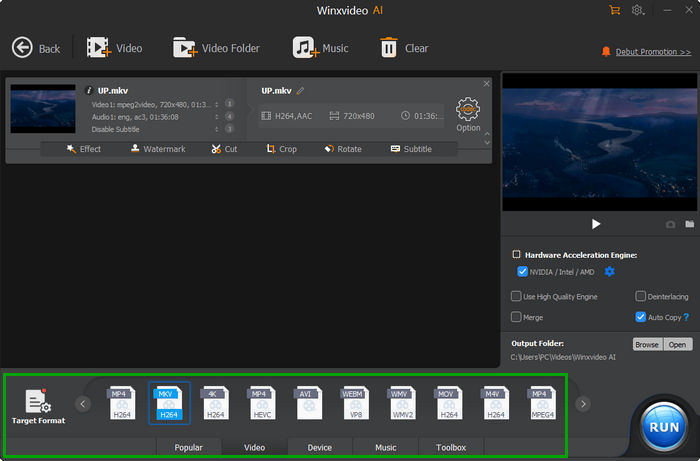Select the UP.mkv video thumbnail
Image resolution: width=700 pixels, height=461 pixels.
(x=43, y=109)
